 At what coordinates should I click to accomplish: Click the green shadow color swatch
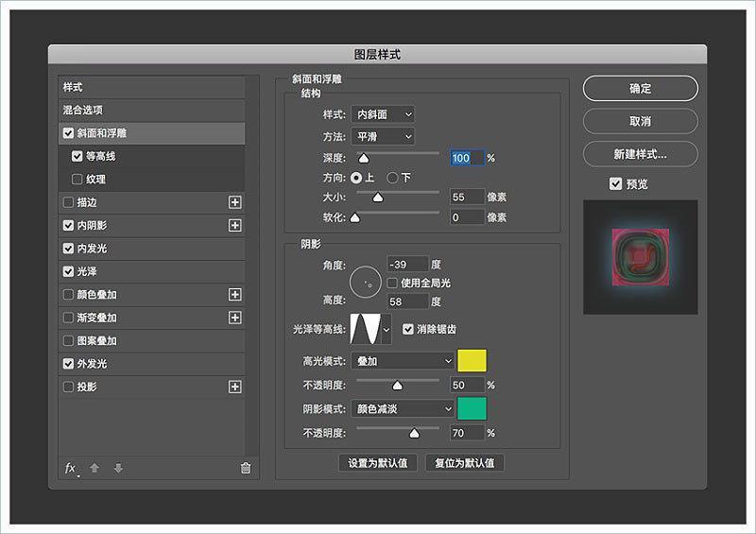pyautogui.click(x=472, y=408)
